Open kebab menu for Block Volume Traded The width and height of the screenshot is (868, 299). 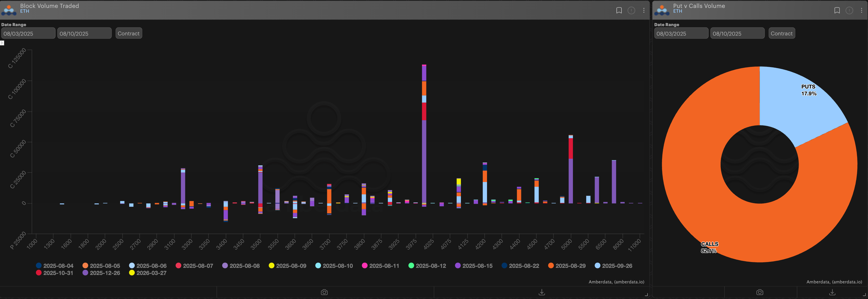point(644,11)
